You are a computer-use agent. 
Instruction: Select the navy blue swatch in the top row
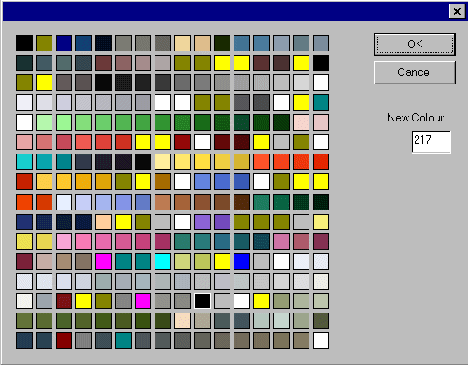[64, 43]
